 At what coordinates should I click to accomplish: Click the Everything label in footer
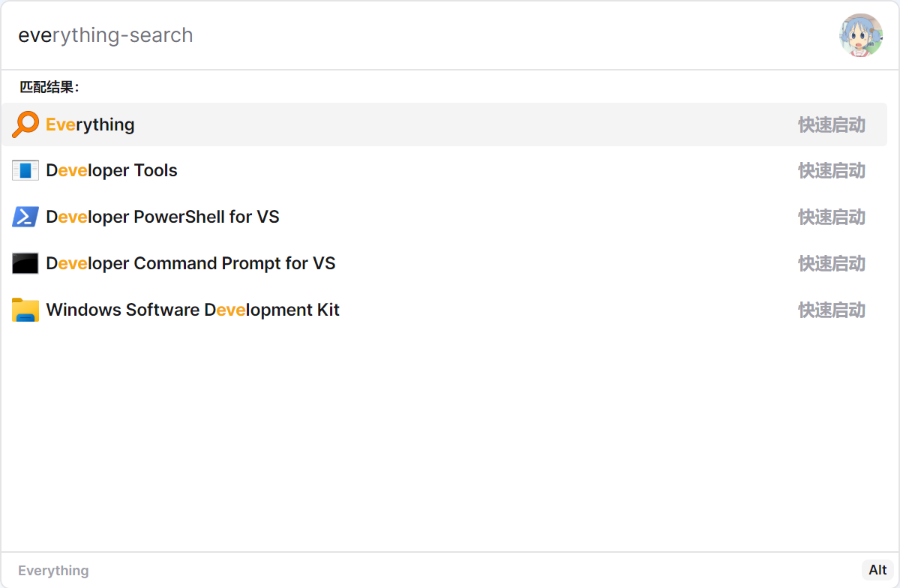coord(53,571)
